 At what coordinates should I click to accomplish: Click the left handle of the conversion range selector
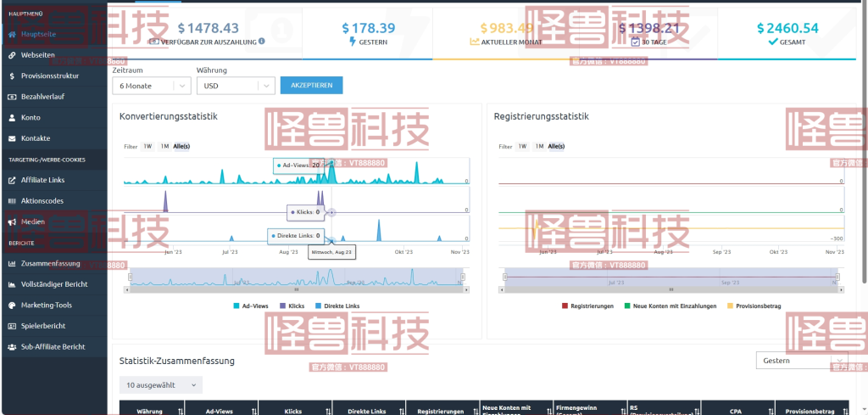131,277
